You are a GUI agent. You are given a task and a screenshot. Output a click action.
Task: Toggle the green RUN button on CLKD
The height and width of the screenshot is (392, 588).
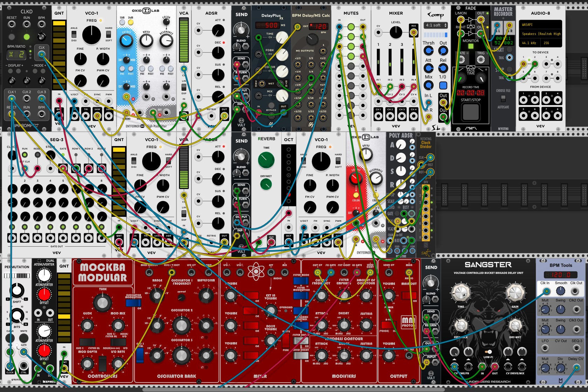pos(27,36)
